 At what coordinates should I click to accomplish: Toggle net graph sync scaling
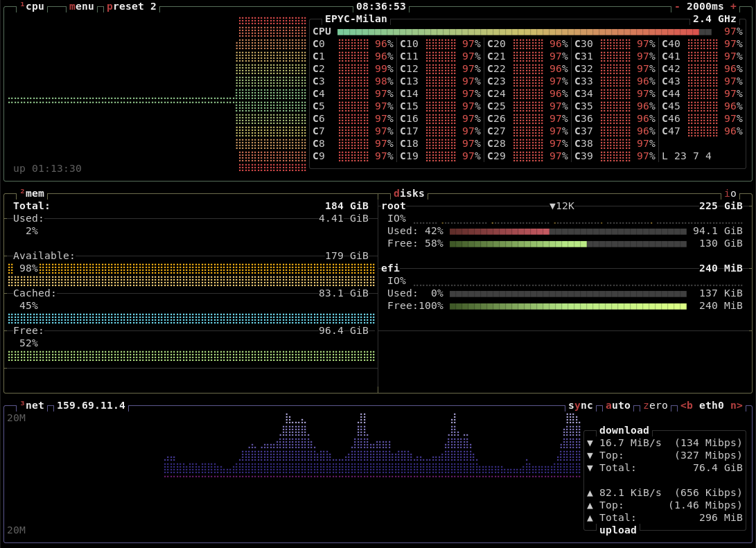[x=581, y=405]
